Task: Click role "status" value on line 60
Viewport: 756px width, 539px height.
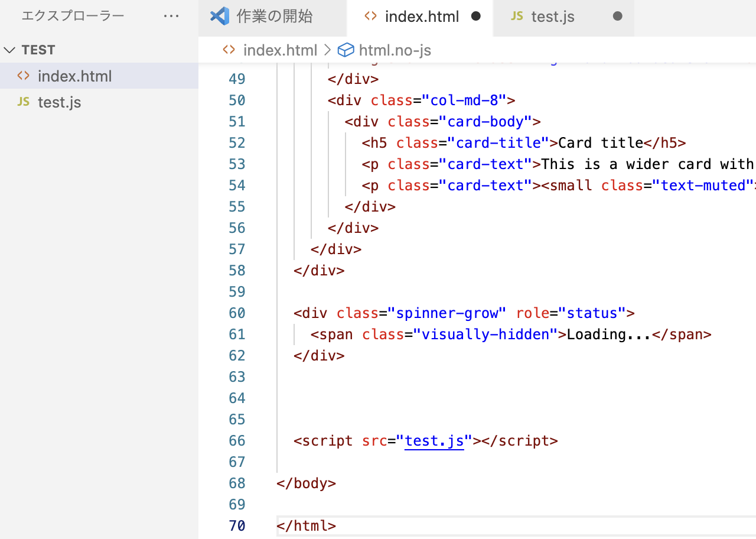Action: click(592, 313)
